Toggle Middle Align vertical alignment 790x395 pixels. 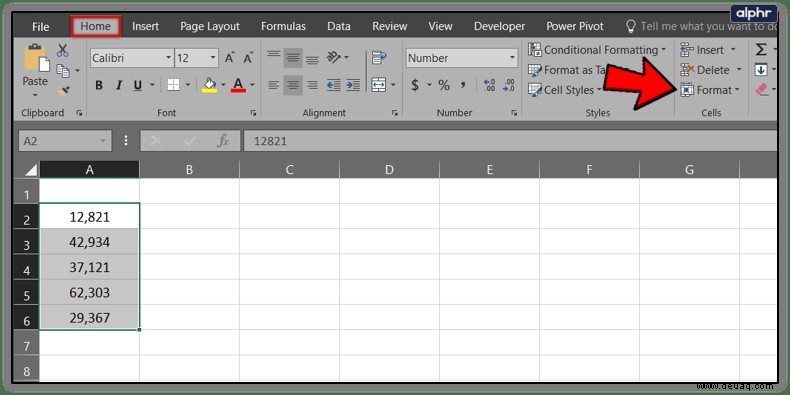pyautogui.click(x=293, y=58)
